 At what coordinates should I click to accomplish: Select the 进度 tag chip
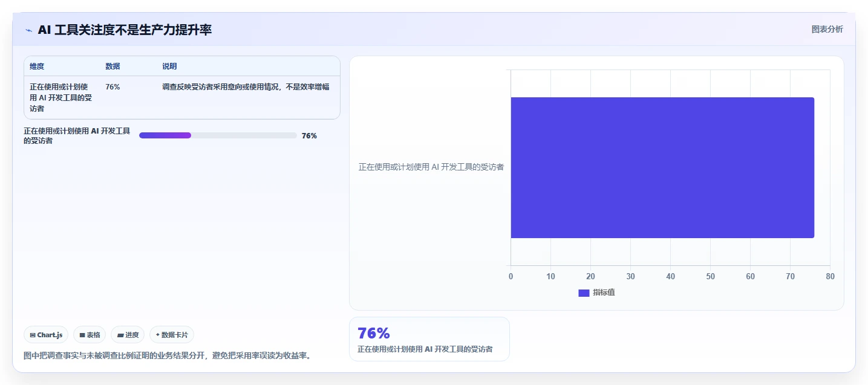pos(128,335)
